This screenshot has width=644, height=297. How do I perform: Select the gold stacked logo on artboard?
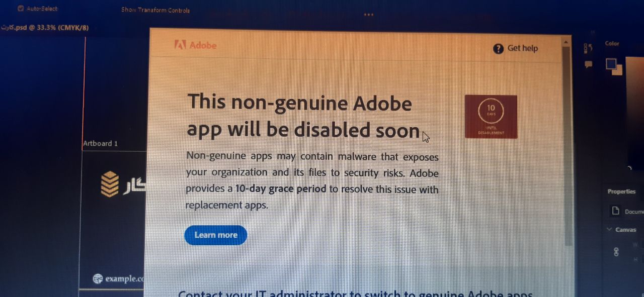(x=110, y=184)
